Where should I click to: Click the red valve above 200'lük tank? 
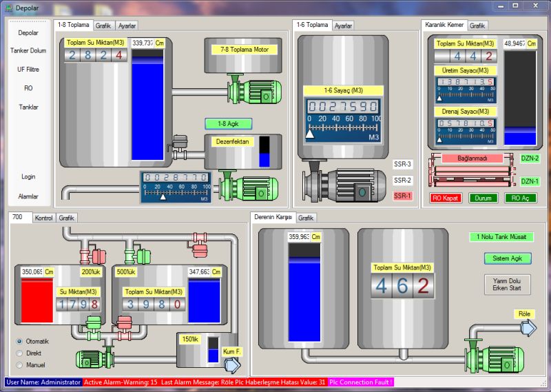tap(94, 256)
